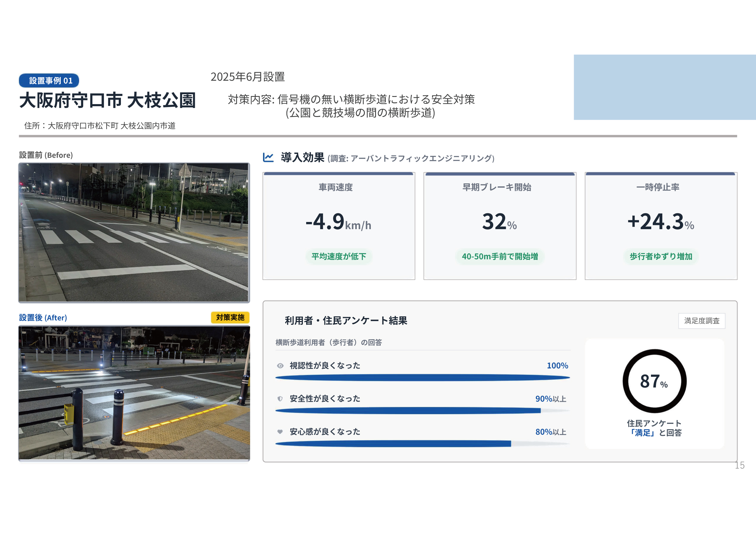756x534 pixels.
Task: Select the 早期ブレーキ開始 32% card
Action: coord(500,226)
